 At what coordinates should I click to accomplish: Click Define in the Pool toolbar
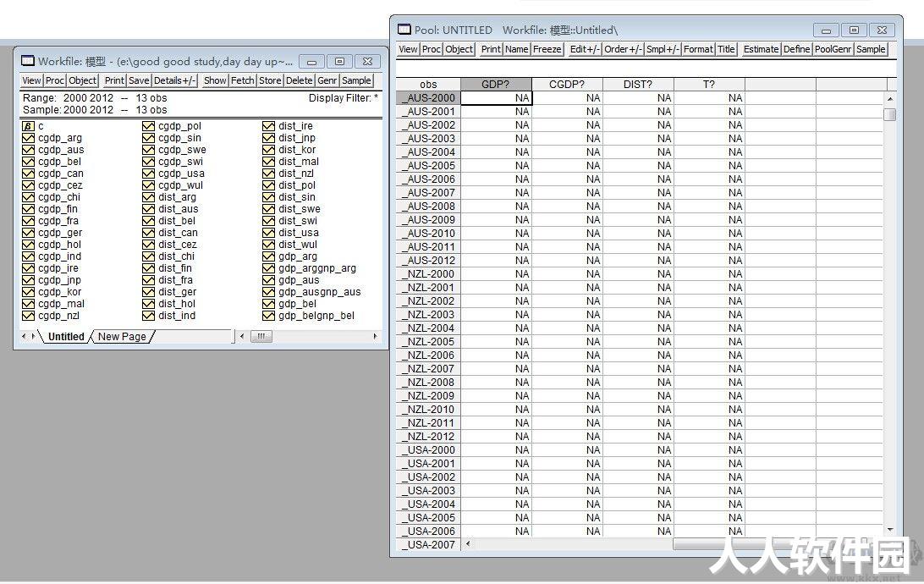797,49
